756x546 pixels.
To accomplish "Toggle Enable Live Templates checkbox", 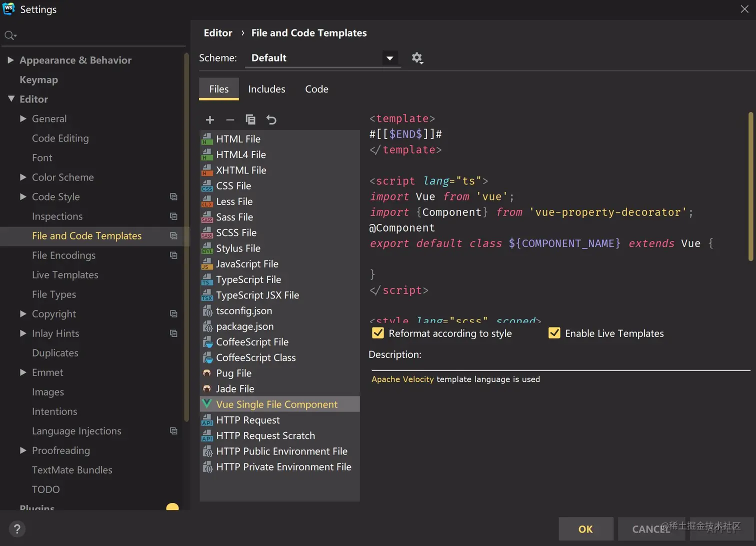I will [554, 333].
